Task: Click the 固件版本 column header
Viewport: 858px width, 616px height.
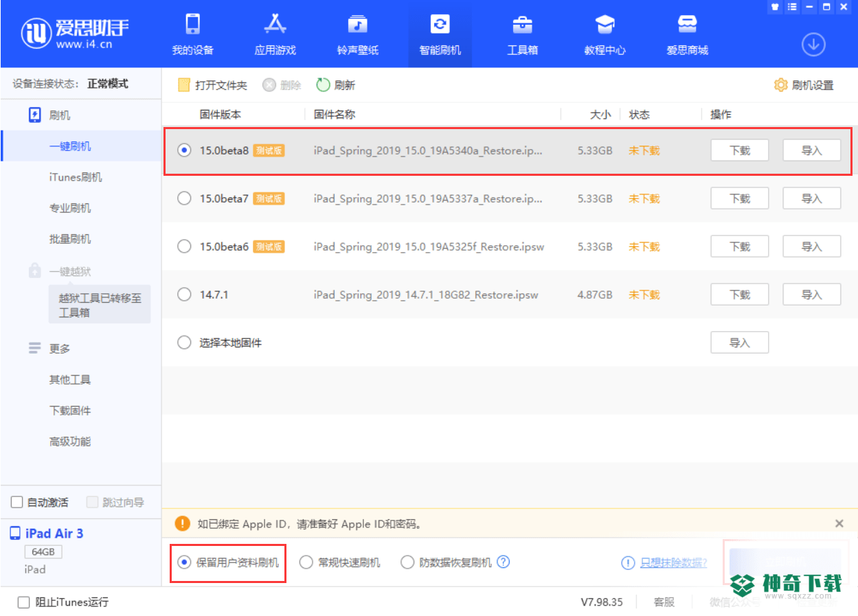Action: (221, 115)
